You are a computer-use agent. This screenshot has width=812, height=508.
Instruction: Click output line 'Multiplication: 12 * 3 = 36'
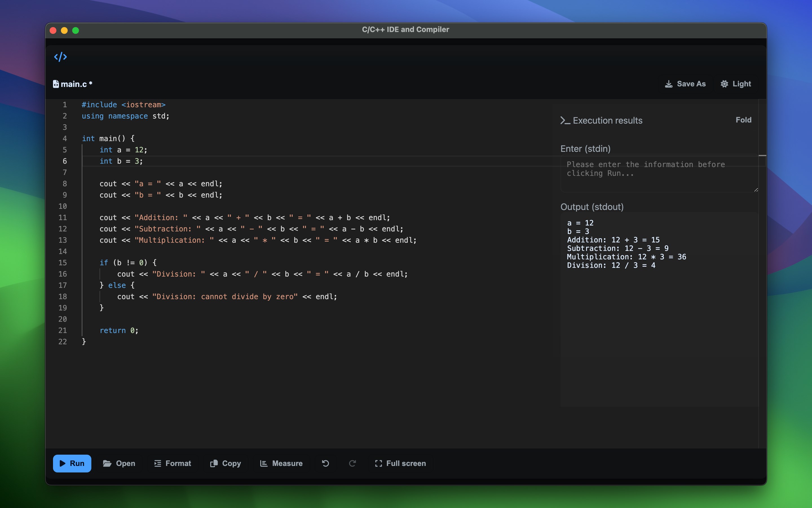tap(626, 257)
